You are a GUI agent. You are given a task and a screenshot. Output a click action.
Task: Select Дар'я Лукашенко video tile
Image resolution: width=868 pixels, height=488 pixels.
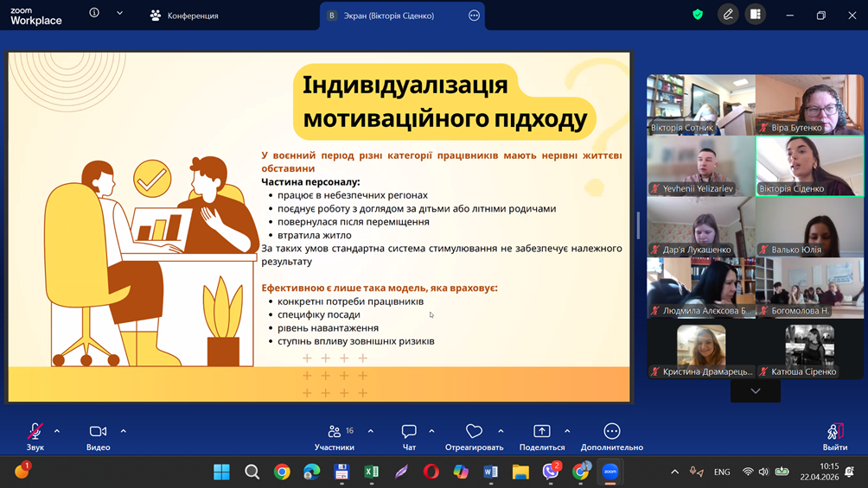701,227
